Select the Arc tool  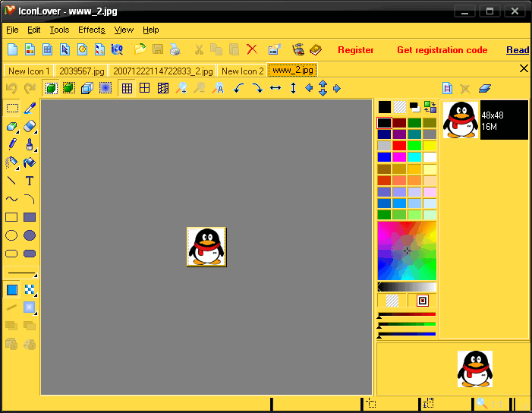click(30, 199)
